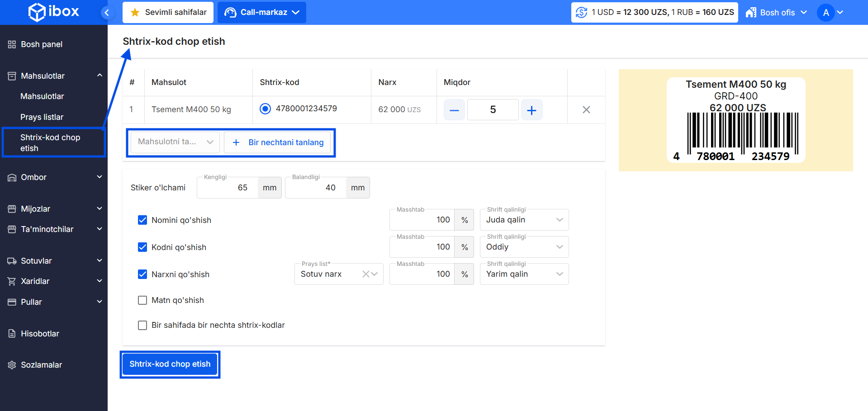Collapse sidebar with the arrow button
Screen dimensions: 868x411
click(x=107, y=13)
